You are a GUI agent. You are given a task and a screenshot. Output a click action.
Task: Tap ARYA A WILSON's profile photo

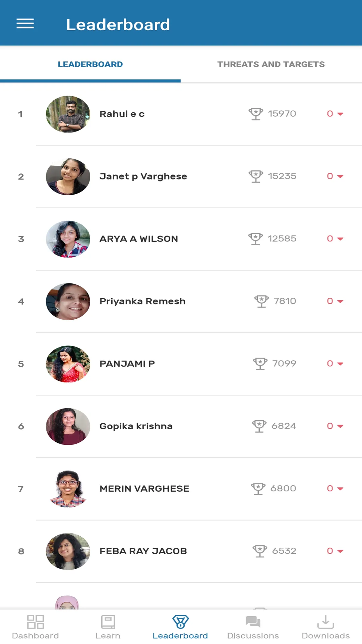click(68, 239)
